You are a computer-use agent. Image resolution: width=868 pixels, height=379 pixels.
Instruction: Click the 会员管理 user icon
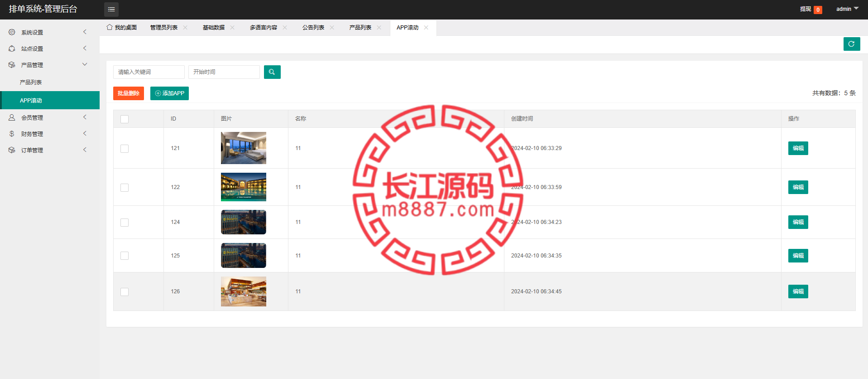12,117
